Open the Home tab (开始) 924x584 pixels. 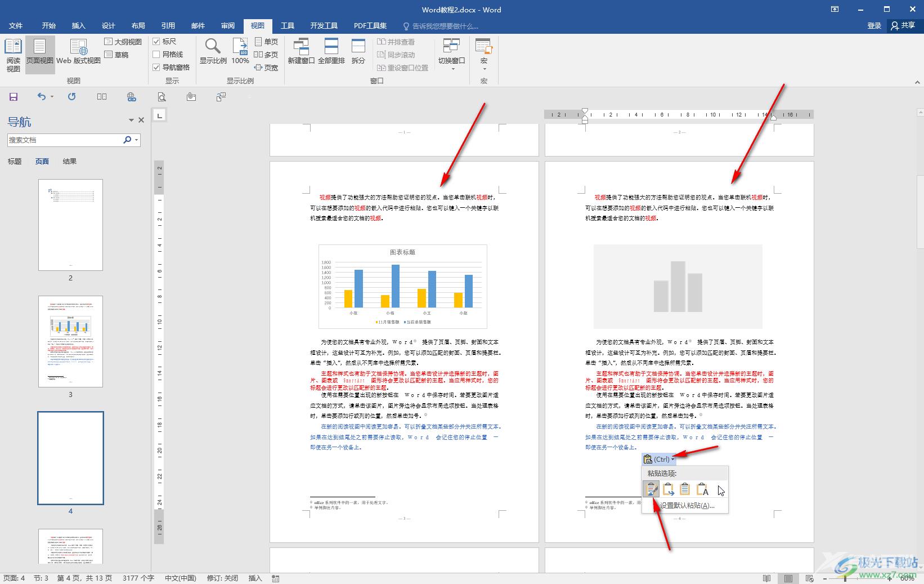[49, 26]
